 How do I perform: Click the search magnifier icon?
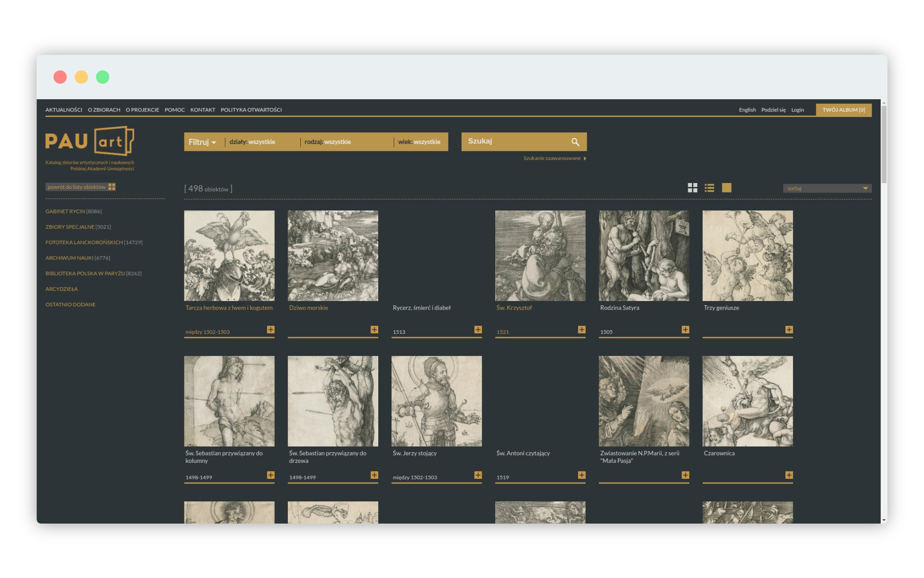[575, 142]
